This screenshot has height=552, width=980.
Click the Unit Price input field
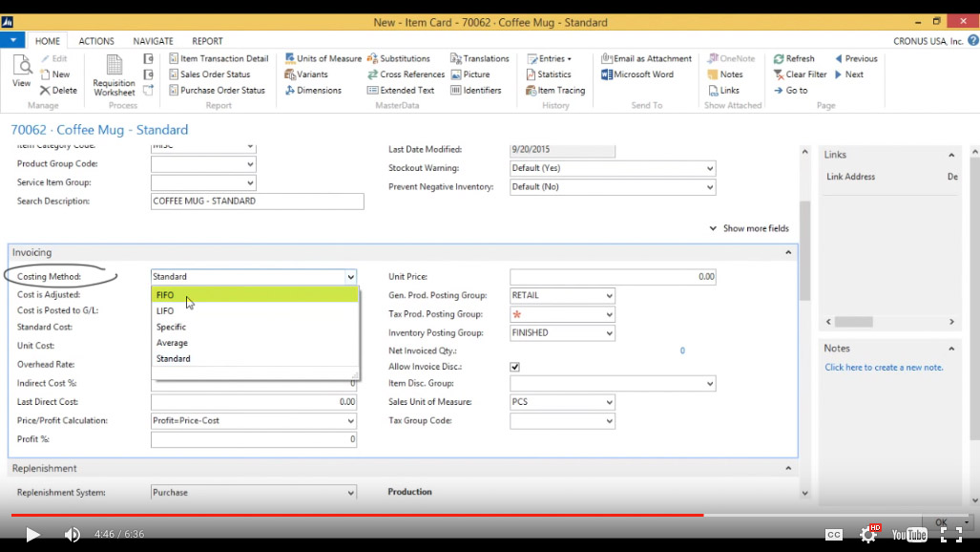[613, 277]
